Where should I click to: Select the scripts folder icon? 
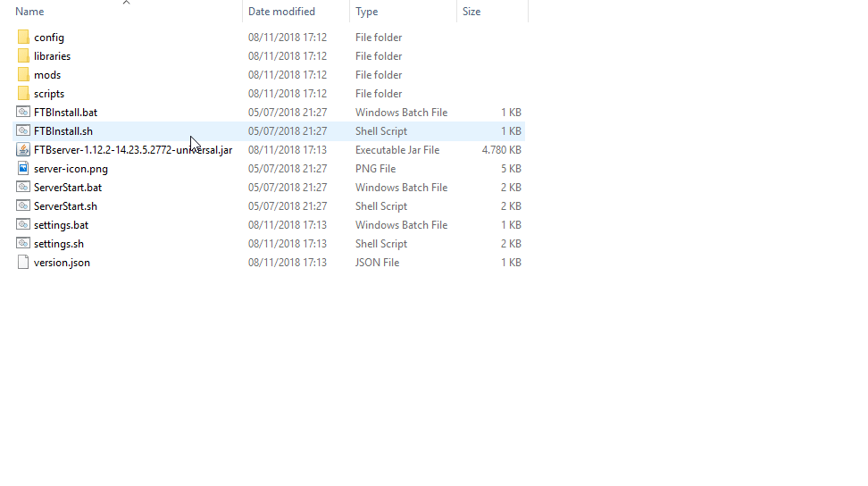point(23,94)
